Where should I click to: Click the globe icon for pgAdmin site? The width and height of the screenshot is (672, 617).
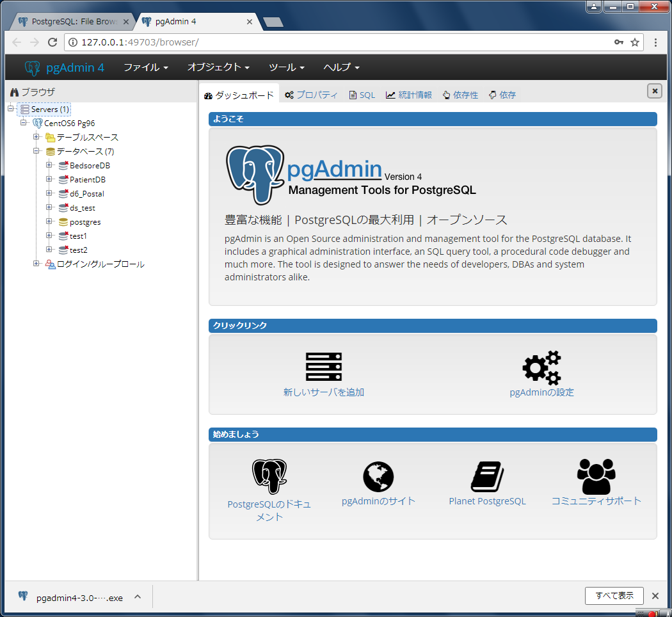[378, 476]
